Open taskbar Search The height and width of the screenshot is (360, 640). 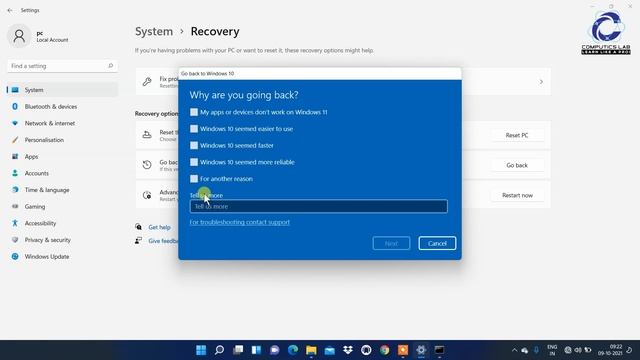(x=220, y=350)
